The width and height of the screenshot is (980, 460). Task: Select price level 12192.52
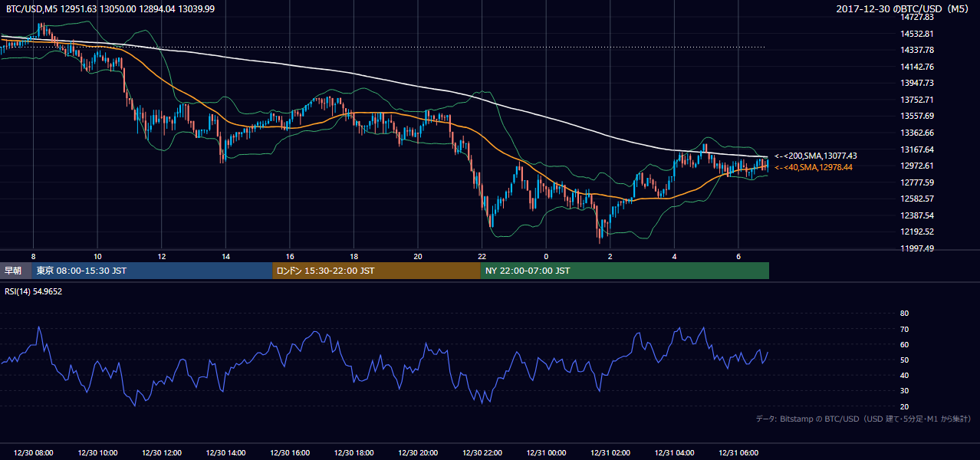916,232
